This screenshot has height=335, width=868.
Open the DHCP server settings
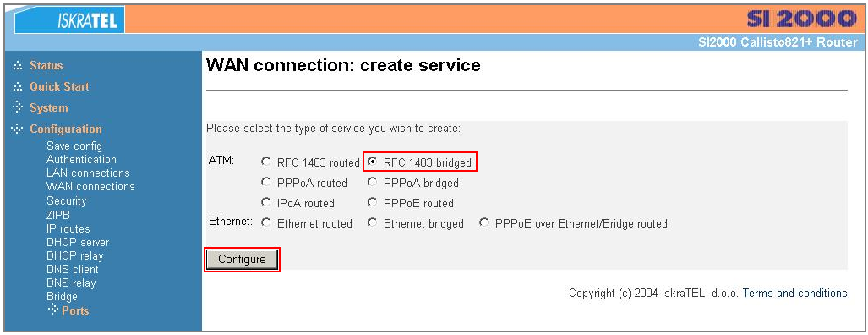tap(78, 243)
